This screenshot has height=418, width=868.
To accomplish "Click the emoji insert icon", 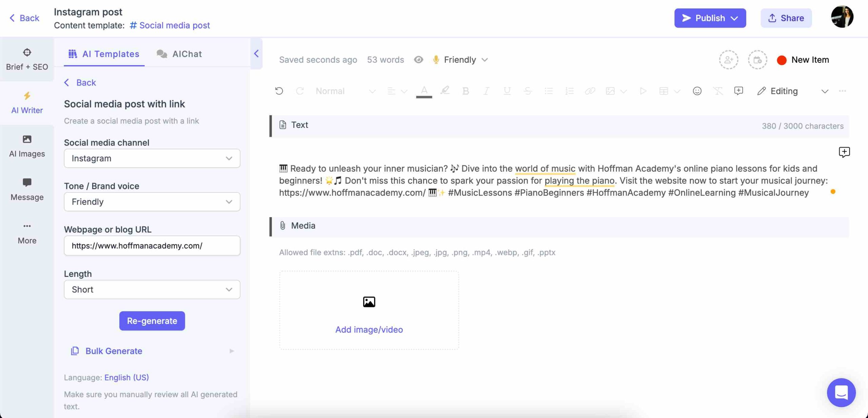I will (x=696, y=91).
